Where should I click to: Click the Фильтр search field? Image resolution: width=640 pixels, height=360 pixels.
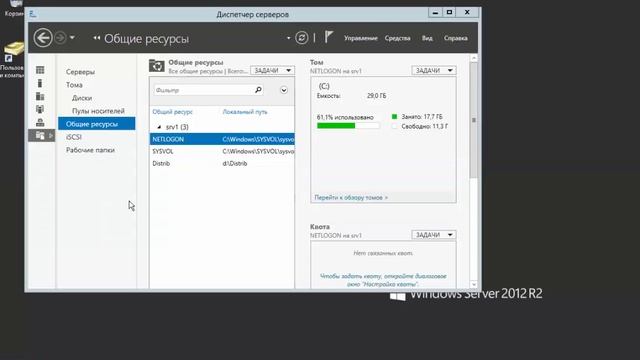tap(203, 90)
